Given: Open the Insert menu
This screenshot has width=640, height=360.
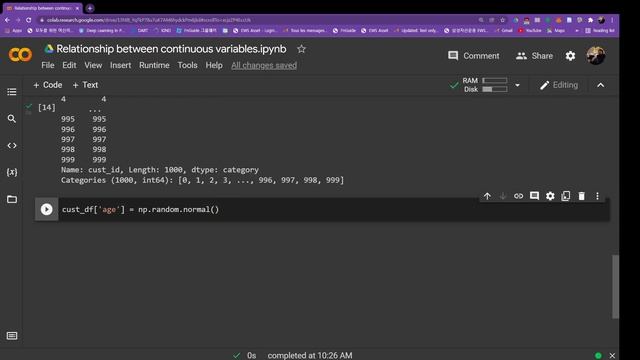Looking at the screenshot, I should (x=120, y=65).
